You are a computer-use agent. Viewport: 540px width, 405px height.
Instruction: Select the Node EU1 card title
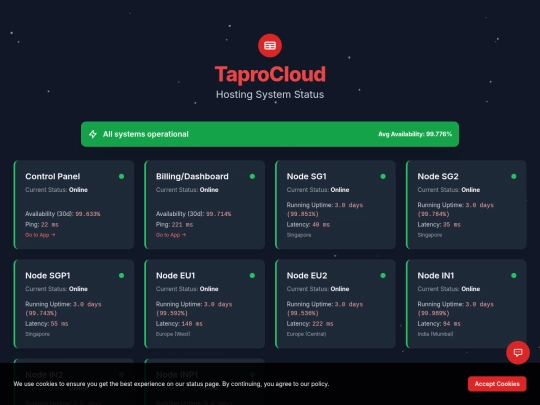coord(175,276)
